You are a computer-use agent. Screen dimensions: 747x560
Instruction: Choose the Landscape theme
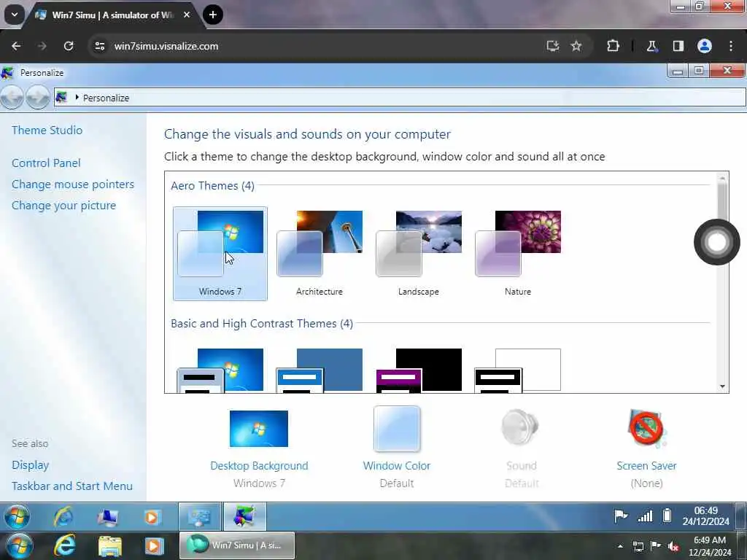[x=418, y=253]
